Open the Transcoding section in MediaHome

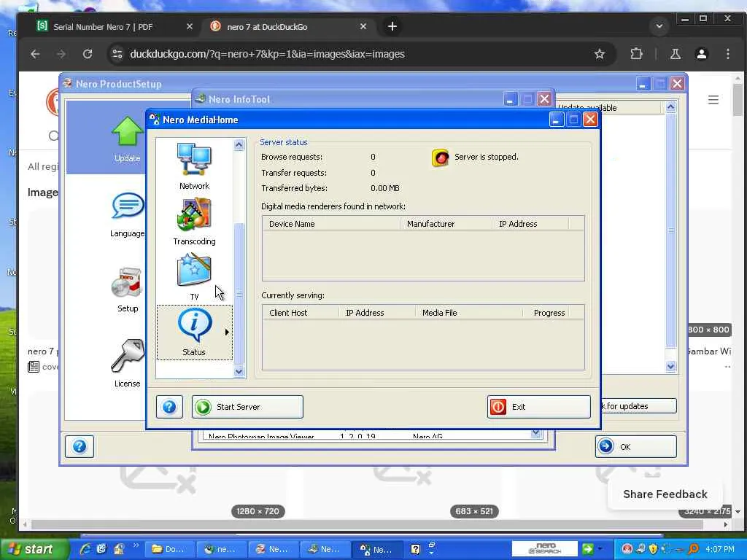point(194,222)
